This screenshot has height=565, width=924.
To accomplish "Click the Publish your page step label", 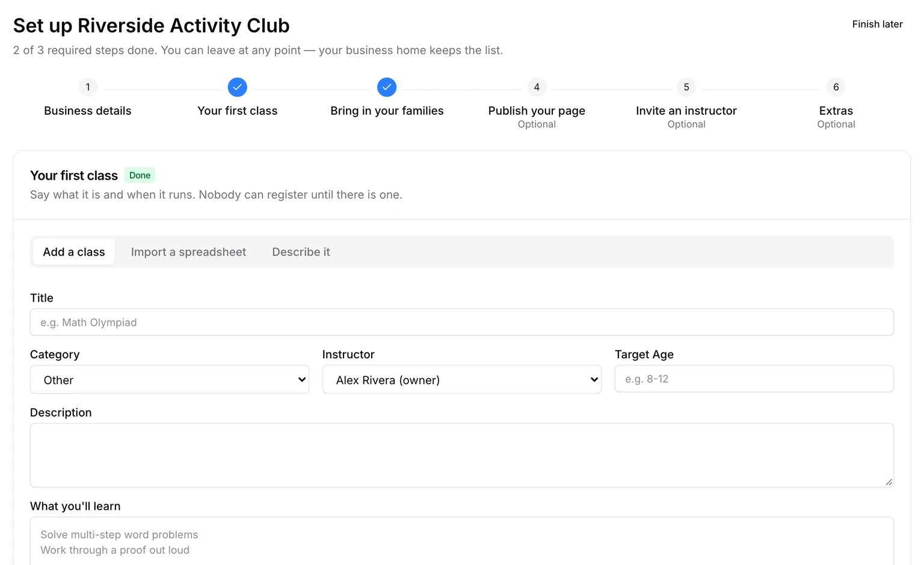I will click(537, 111).
